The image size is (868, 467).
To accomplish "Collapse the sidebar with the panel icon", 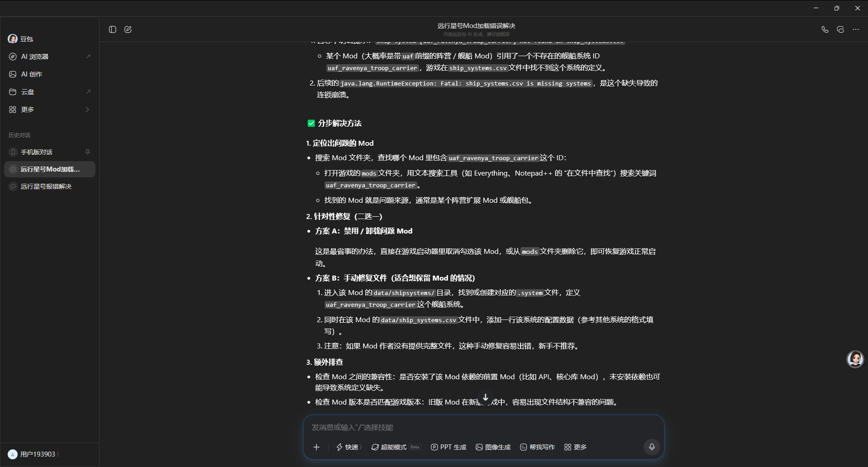I will click(113, 29).
